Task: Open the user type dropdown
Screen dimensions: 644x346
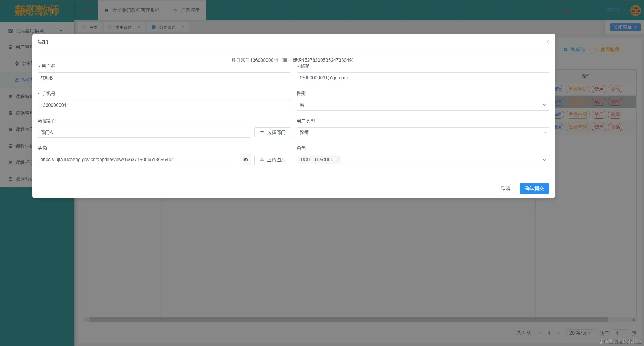Action: 423,132
